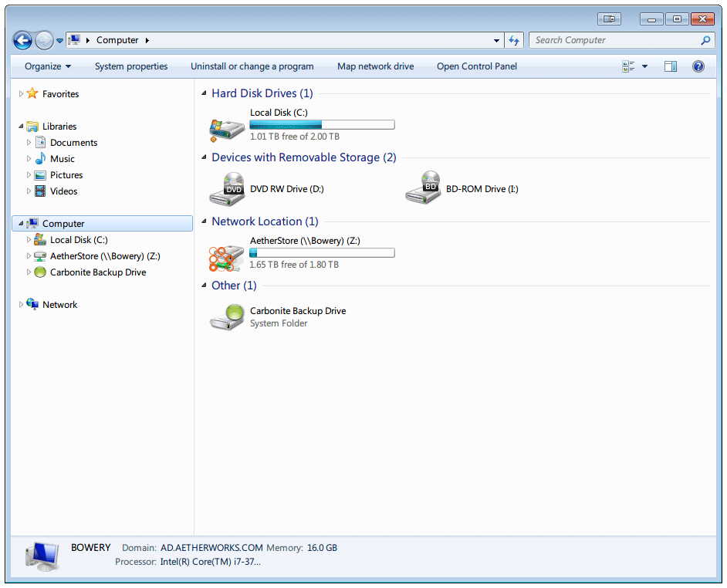Click the sidebar Local Disk (C:) icon
The width and height of the screenshot is (727, 588).
click(40, 240)
